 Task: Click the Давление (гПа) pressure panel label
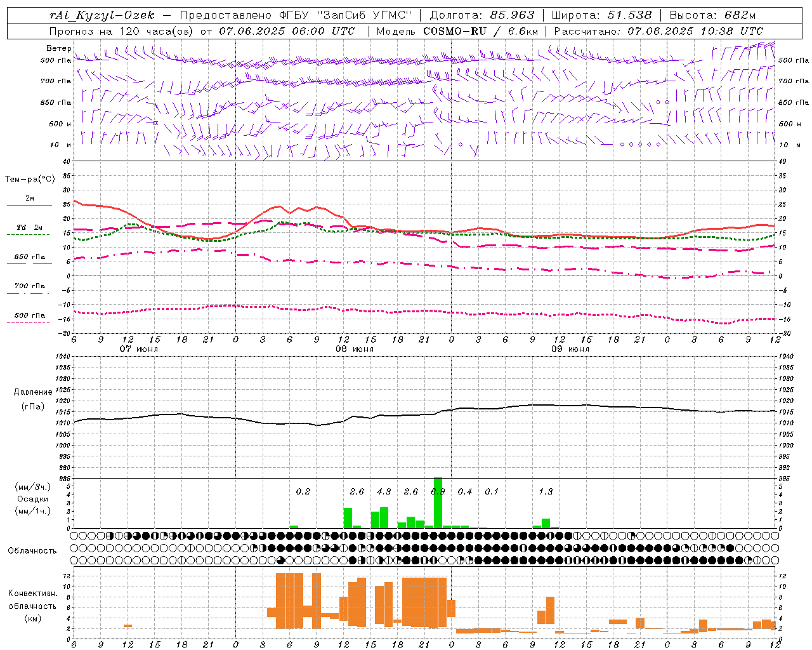point(32,399)
